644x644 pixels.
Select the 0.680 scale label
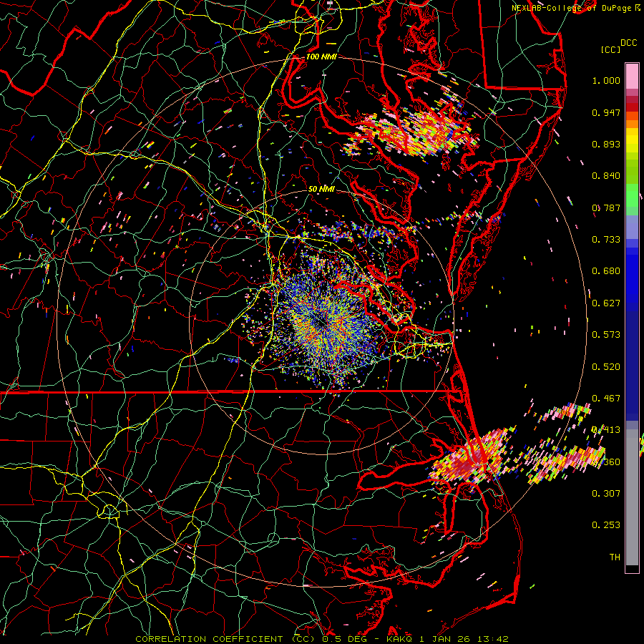click(x=606, y=271)
